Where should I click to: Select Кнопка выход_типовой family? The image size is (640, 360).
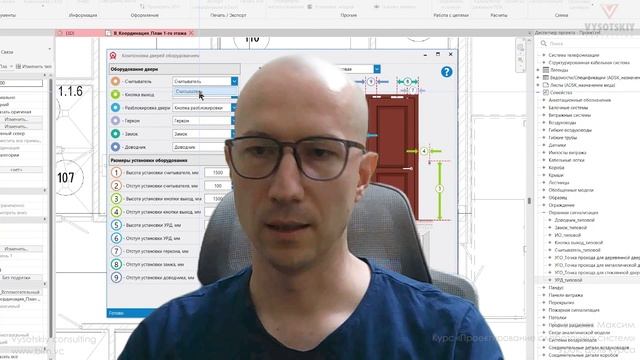(x=578, y=242)
